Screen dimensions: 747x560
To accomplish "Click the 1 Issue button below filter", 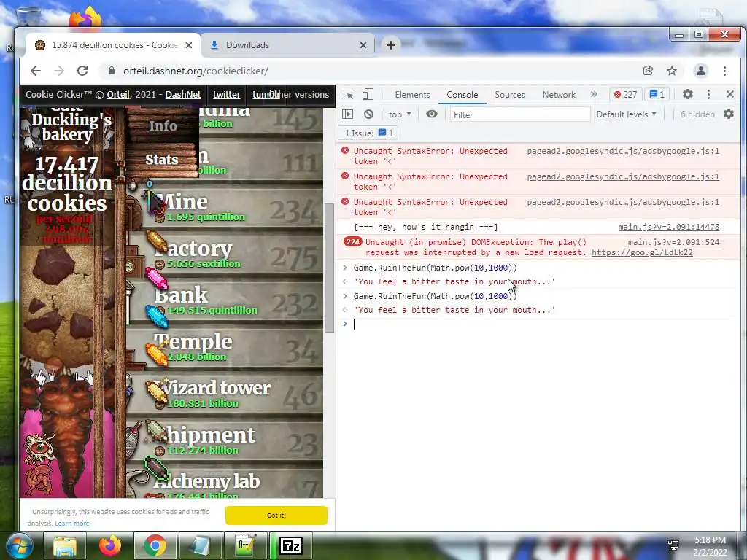I will coord(368,133).
